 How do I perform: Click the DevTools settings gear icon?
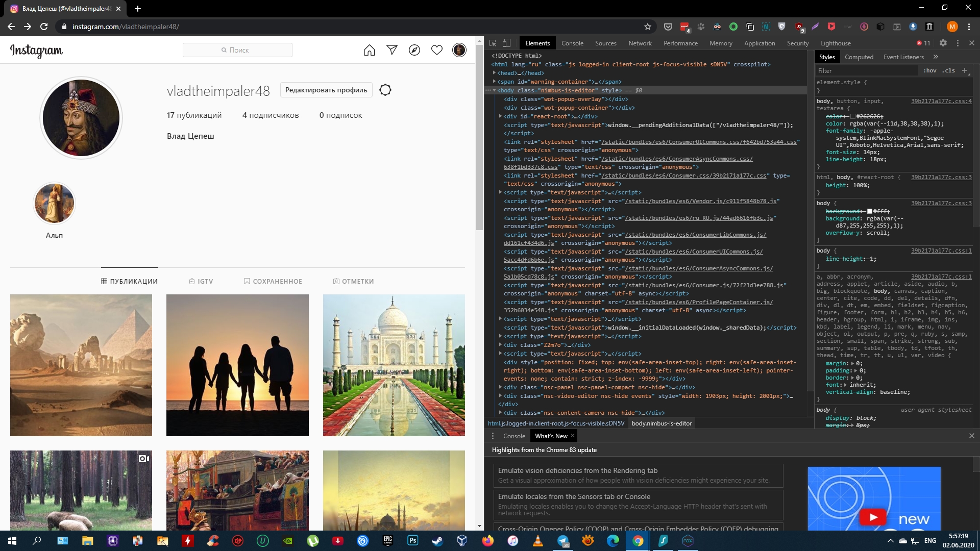point(944,42)
